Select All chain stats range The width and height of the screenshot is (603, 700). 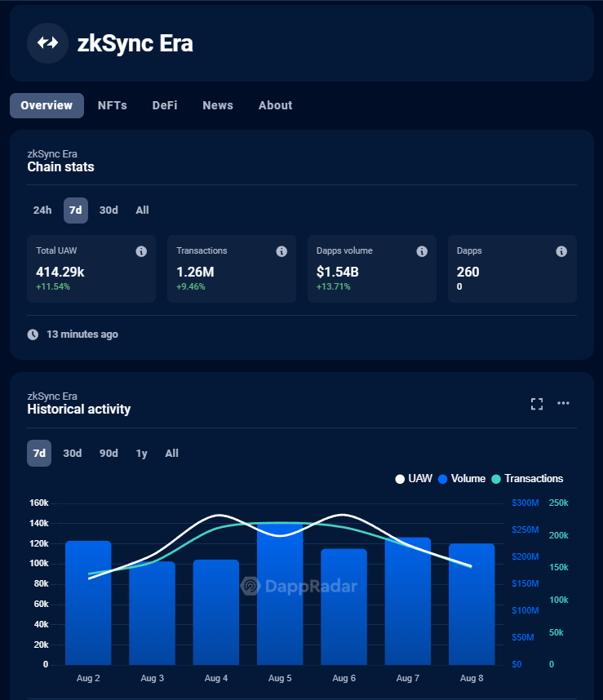pyautogui.click(x=142, y=210)
